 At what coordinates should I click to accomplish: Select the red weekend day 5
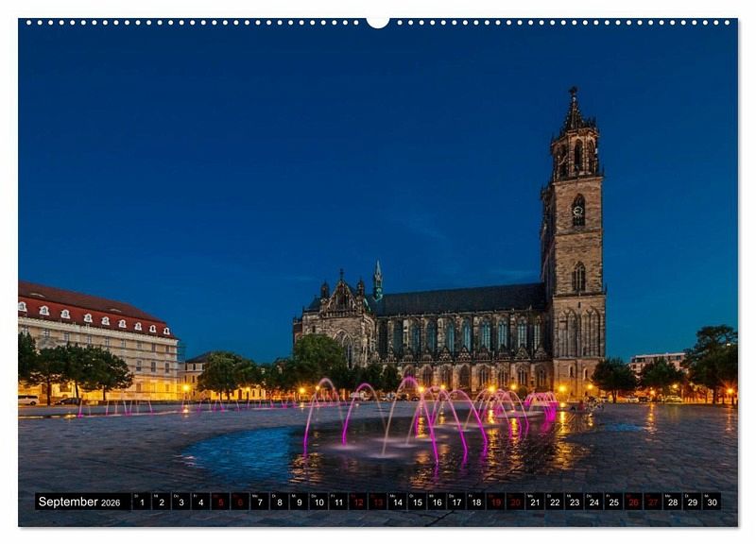tap(220, 502)
